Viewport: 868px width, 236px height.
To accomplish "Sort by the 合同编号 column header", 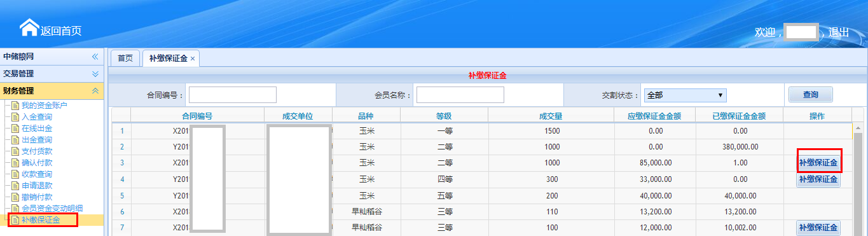I will [x=197, y=116].
